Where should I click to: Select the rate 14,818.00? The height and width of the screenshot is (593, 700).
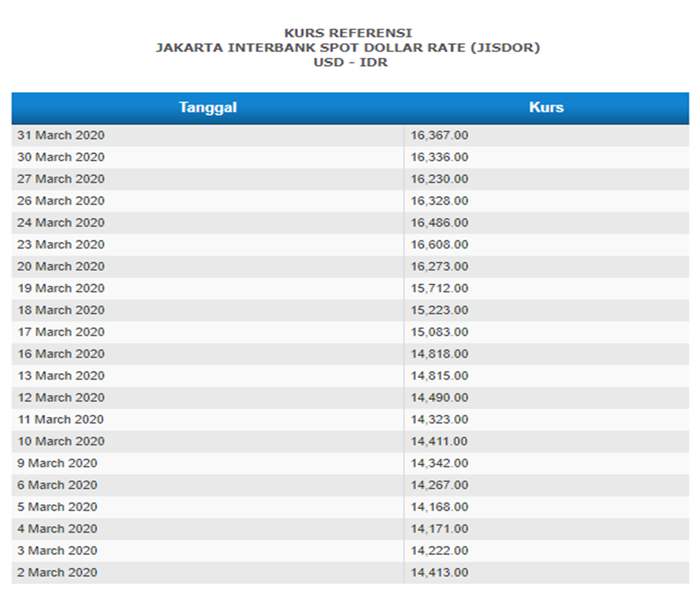pyautogui.click(x=440, y=354)
